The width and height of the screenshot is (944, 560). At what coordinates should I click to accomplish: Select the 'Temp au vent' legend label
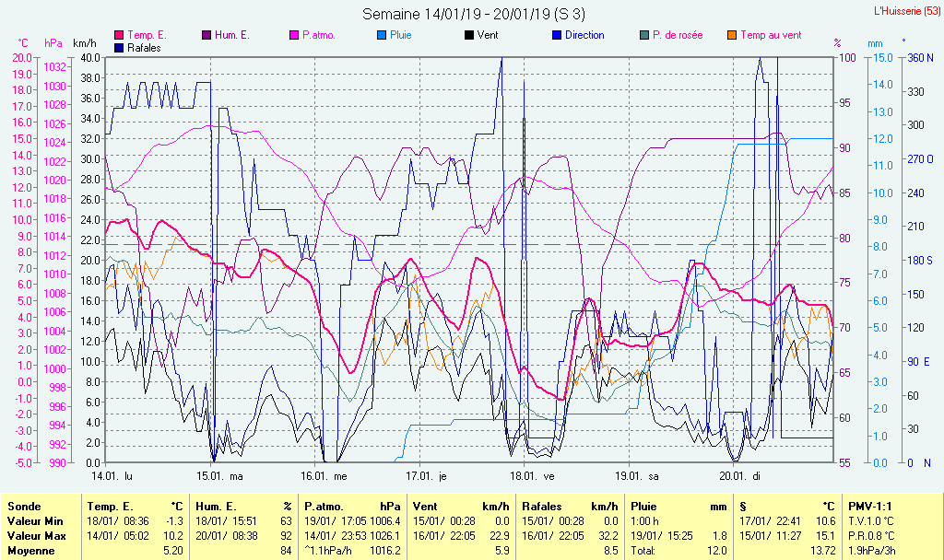[772, 36]
